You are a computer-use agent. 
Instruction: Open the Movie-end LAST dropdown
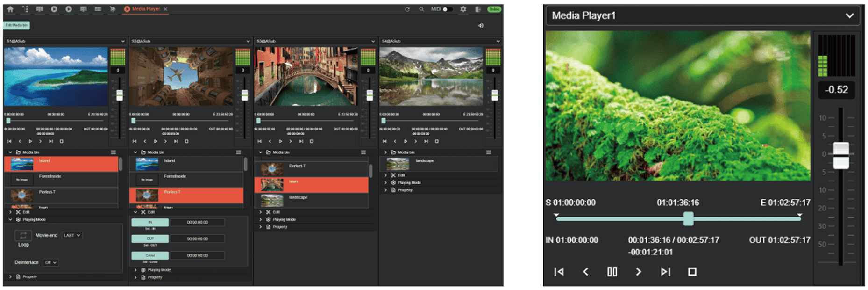72,235
